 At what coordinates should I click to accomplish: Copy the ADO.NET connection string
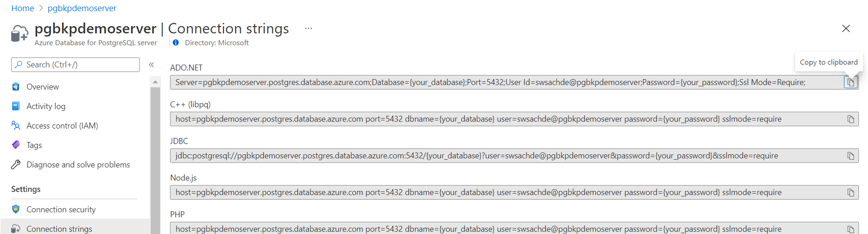(x=850, y=82)
